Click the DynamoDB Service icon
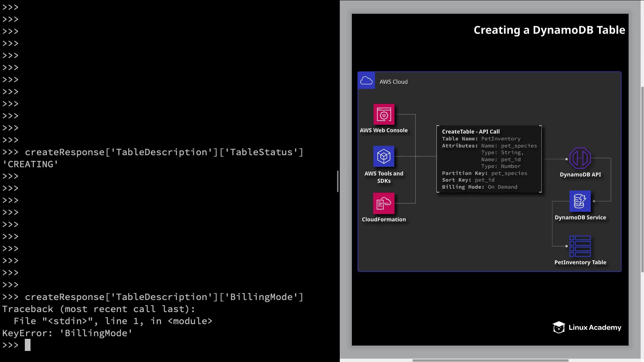 tap(580, 201)
